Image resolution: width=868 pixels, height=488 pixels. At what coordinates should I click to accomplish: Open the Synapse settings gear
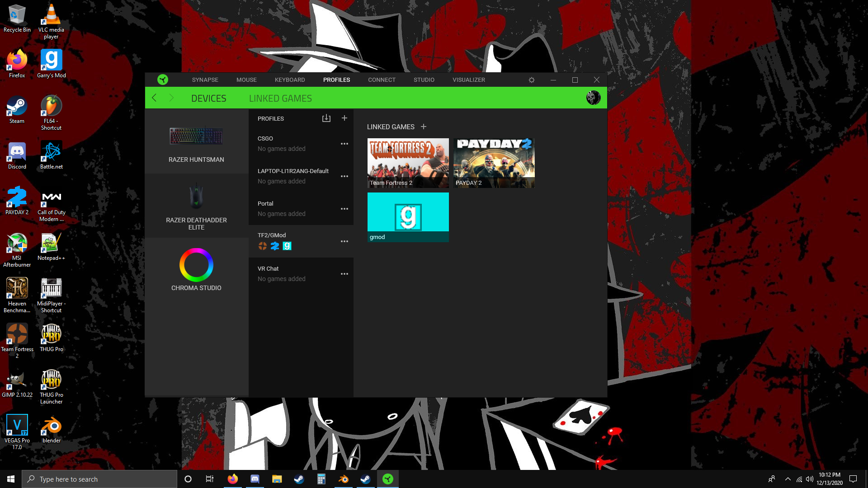(532, 80)
